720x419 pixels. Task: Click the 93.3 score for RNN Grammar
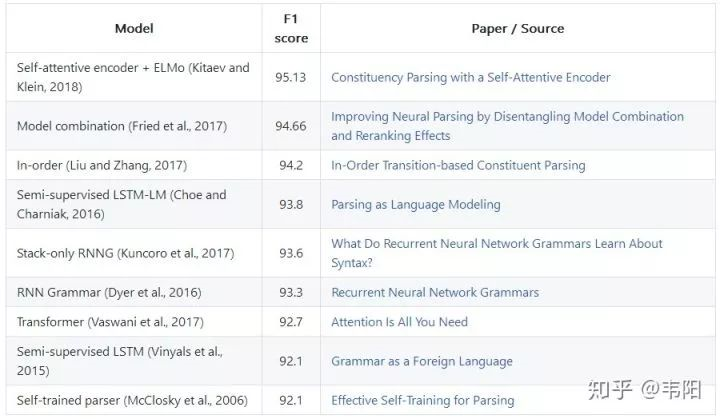tap(291, 292)
